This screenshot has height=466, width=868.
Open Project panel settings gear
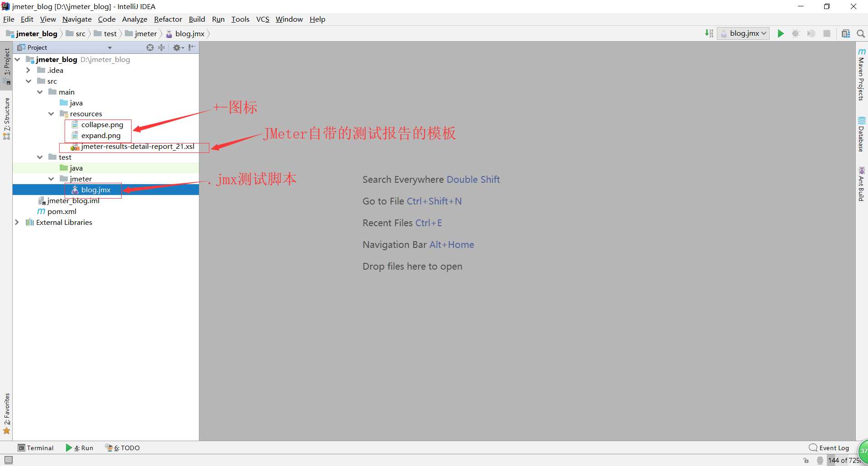pyautogui.click(x=178, y=48)
